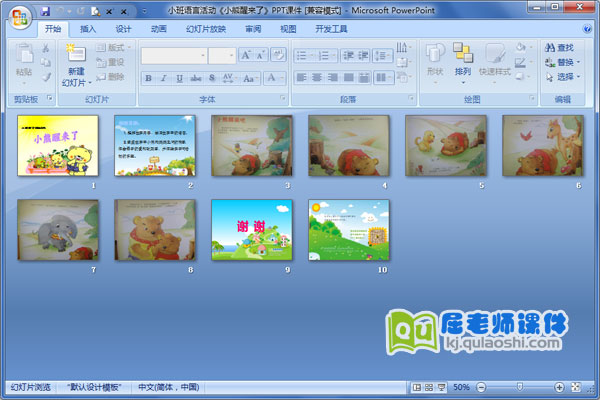The image size is (600, 400).
Task: Click the Copy icon in clipboard group
Action: tap(46, 62)
